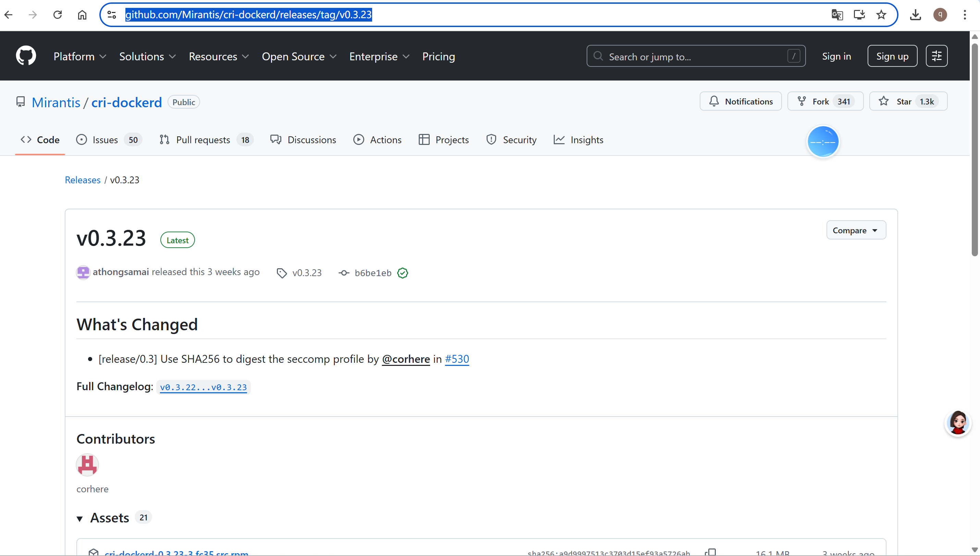Open the floating assistant avatar
Viewport: 980px width, 556px height.
tap(958, 423)
